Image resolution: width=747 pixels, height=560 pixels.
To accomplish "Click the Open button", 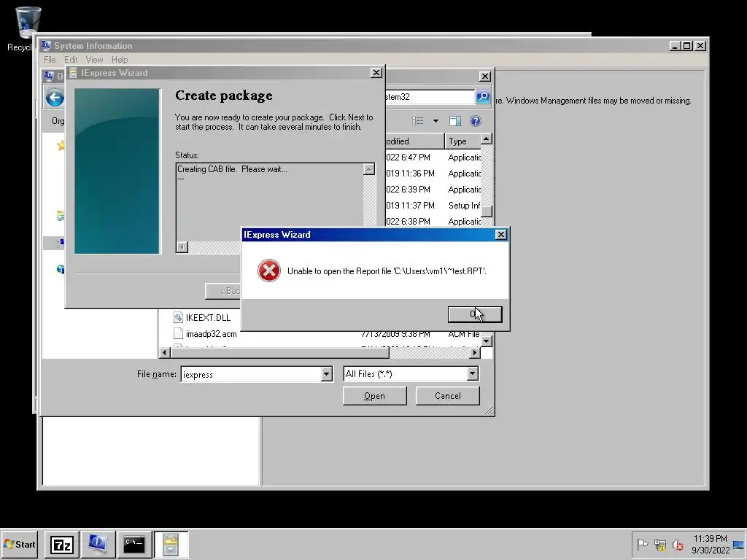I will tap(374, 396).
